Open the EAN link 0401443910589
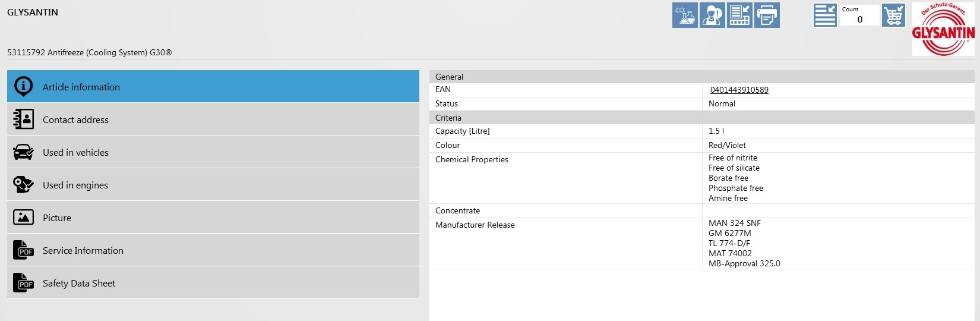Image resolution: width=980 pixels, height=321 pixels. click(x=739, y=90)
